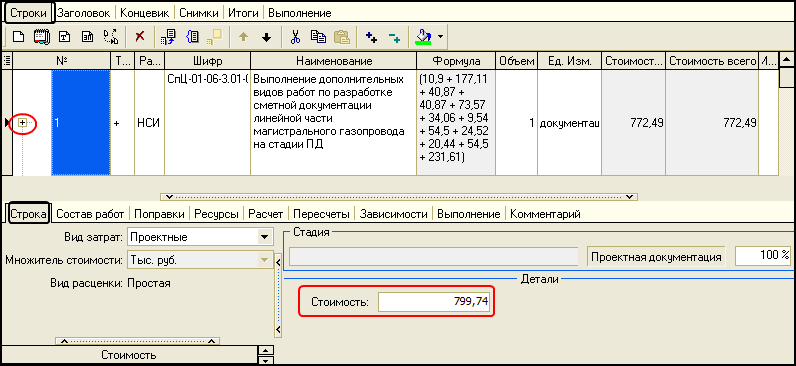Open the fill color dropdown arrow

click(x=440, y=37)
